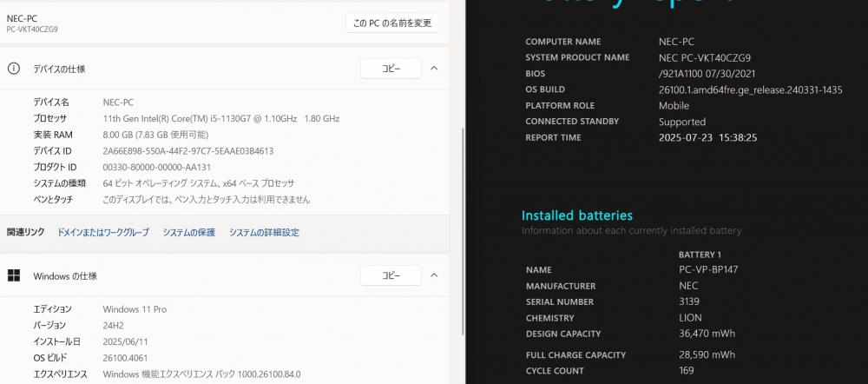This screenshot has height=384, width=868.
Task: Select 'PC-VKT40CZG9' under NEC-PC heading
Action: [32, 30]
